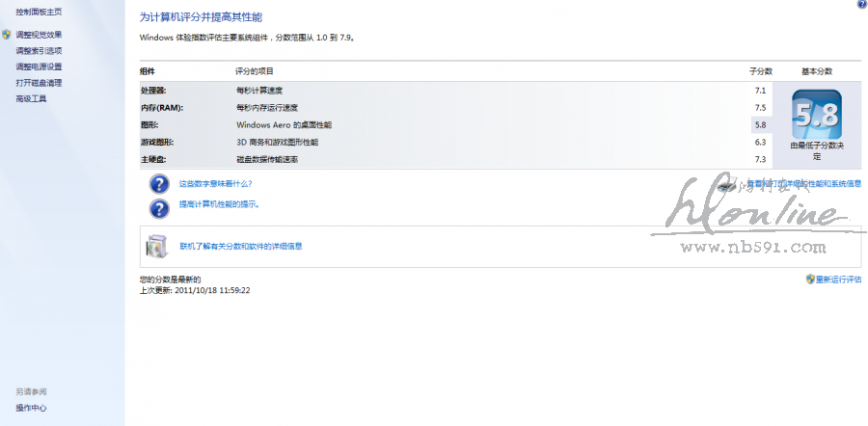
Task: Click the 组件 column header
Action: coord(148,71)
